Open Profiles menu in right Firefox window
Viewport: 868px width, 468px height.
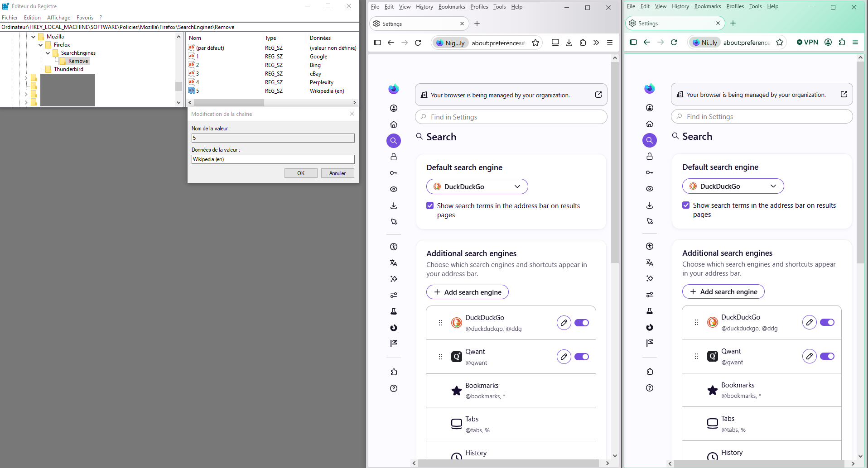pos(735,6)
